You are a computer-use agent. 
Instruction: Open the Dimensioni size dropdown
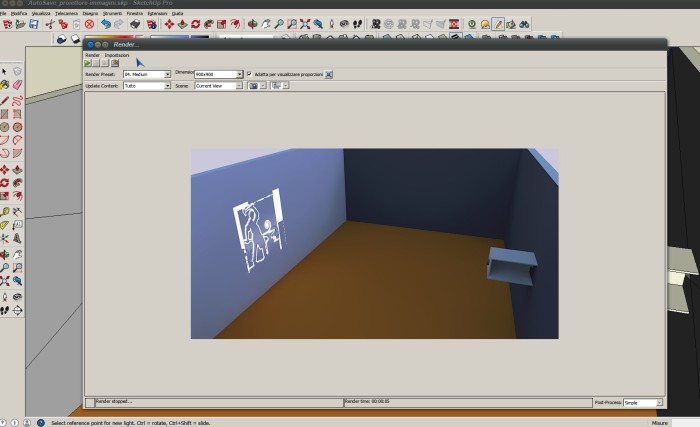click(218, 74)
